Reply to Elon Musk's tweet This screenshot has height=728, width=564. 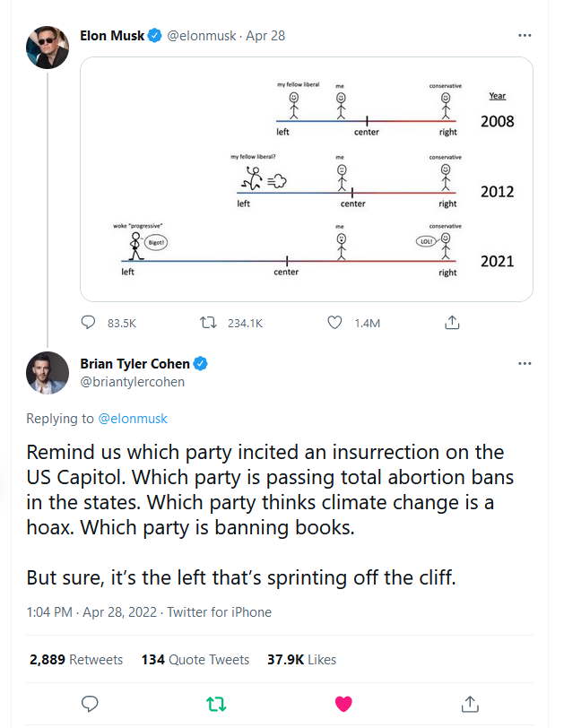click(89, 322)
